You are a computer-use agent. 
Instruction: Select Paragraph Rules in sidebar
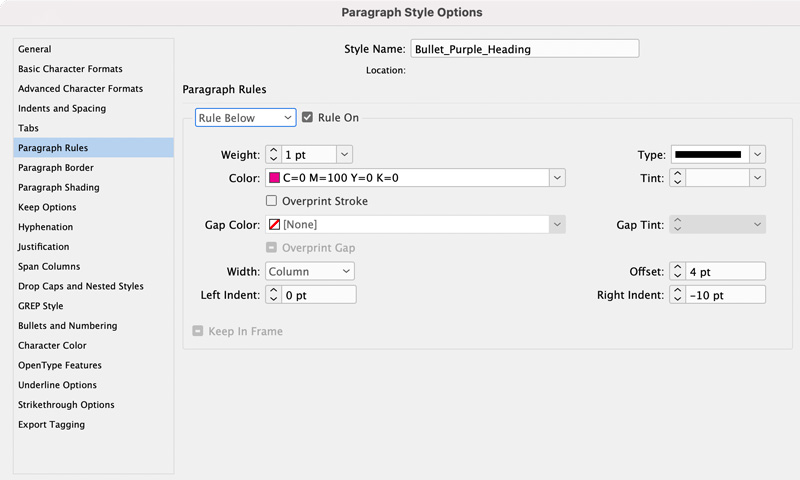pos(93,148)
